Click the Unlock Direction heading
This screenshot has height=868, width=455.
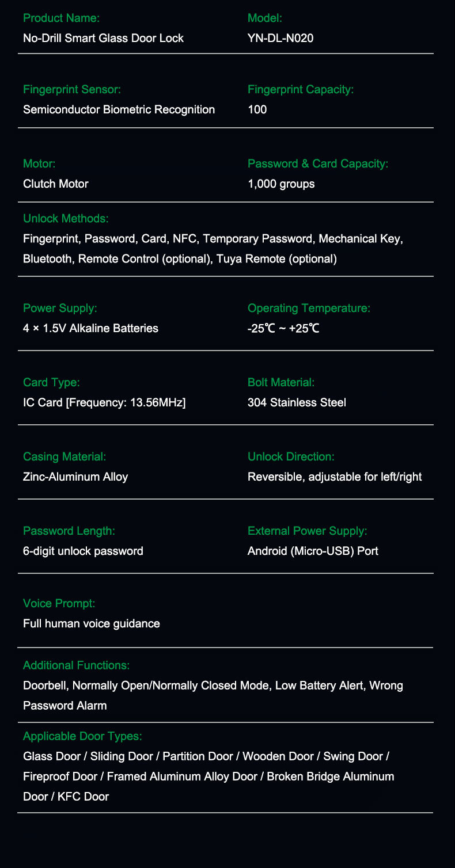pos(291,456)
